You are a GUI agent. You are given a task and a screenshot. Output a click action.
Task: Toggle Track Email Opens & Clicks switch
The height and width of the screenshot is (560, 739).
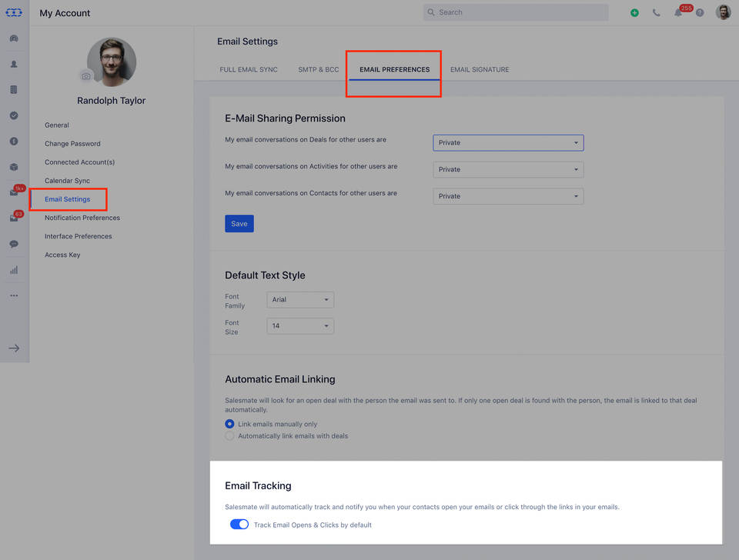click(x=239, y=525)
